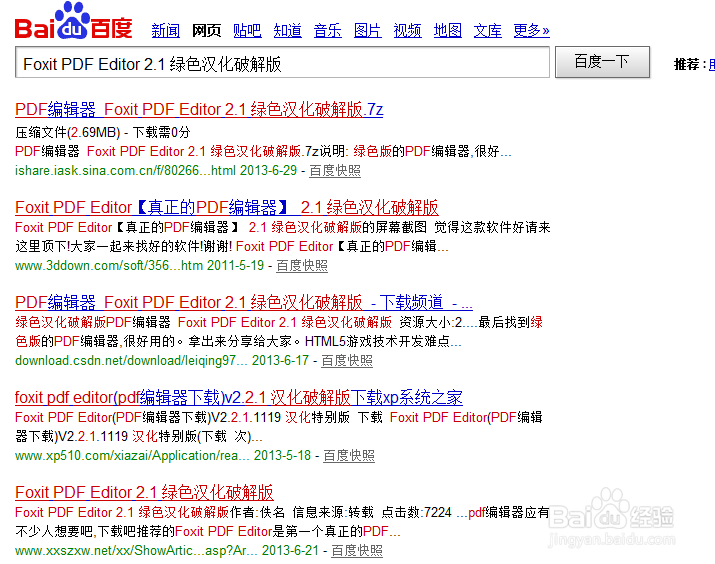Click the 百度一下 search button

point(602,62)
